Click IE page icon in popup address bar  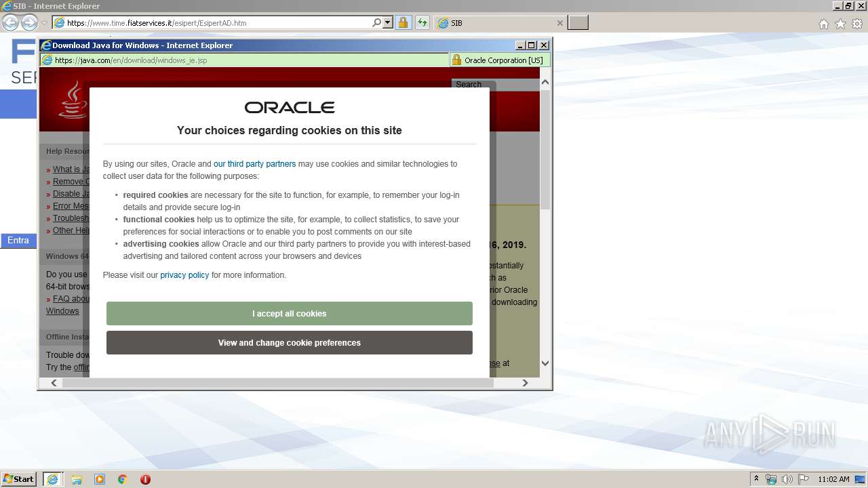click(47, 60)
